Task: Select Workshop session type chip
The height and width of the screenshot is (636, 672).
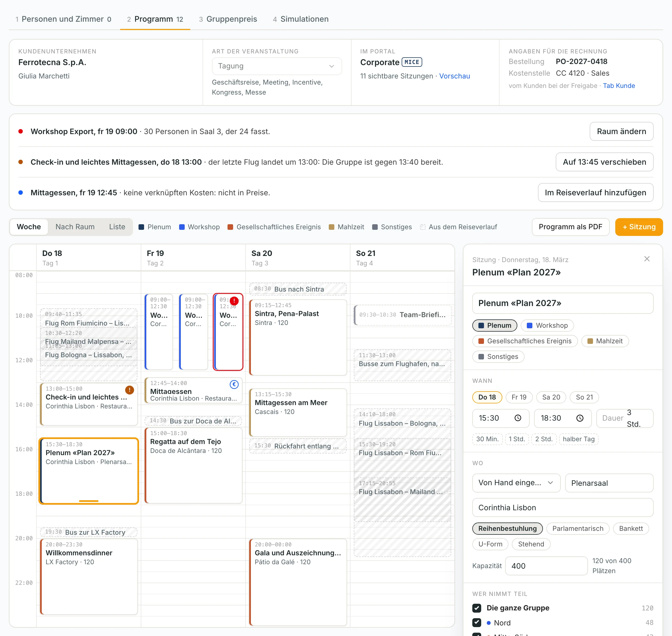Action: click(x=547, y=326)
